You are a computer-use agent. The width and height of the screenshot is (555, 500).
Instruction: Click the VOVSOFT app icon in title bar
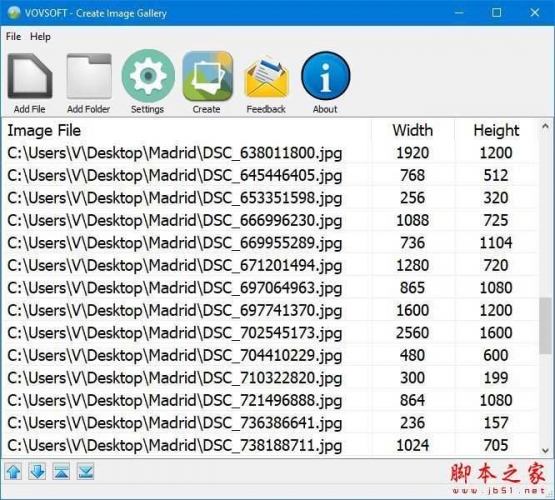(x=13, y=13)
